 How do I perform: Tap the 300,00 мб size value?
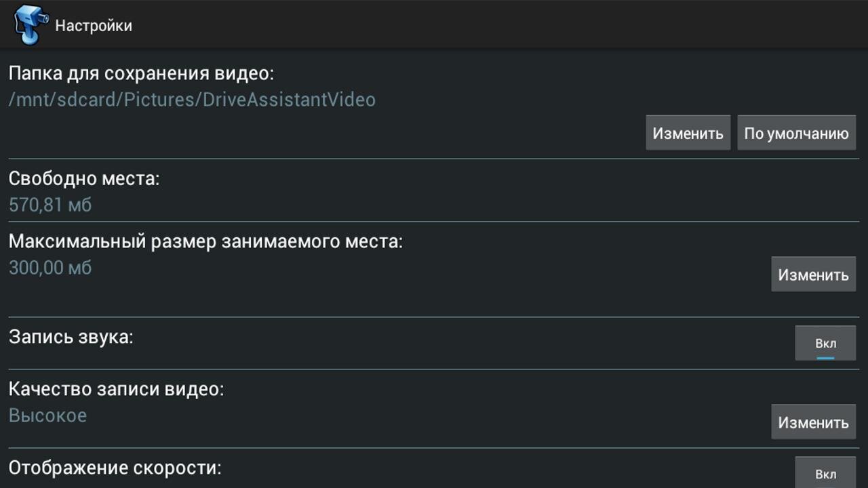coord(50,268)
